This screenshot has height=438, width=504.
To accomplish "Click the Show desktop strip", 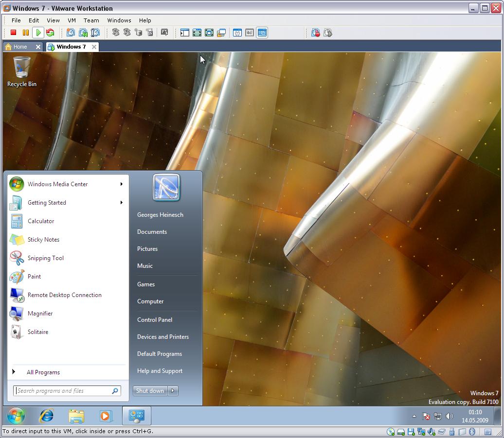I will click(498, 416).
